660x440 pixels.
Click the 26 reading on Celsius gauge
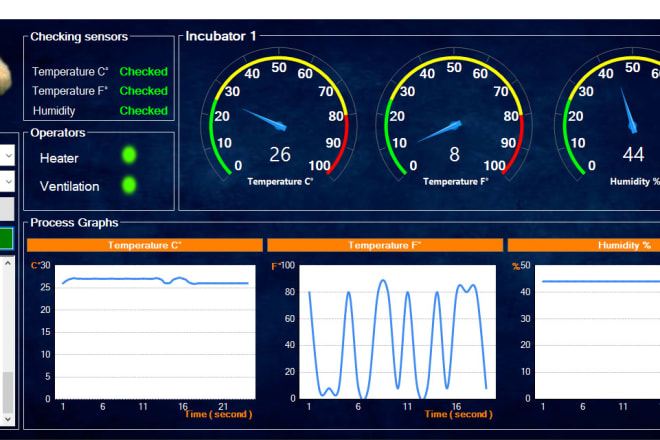pyautogui.click(x=280, y=155)
